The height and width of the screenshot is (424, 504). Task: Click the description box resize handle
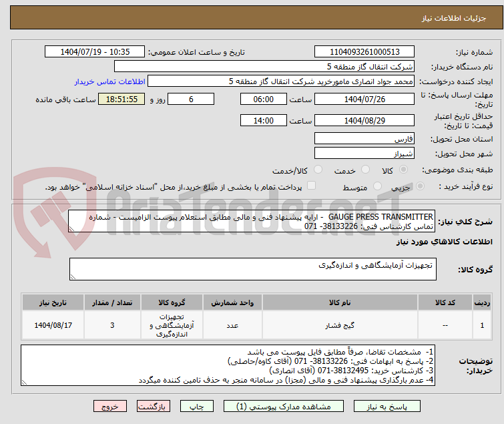pos(71,229)
